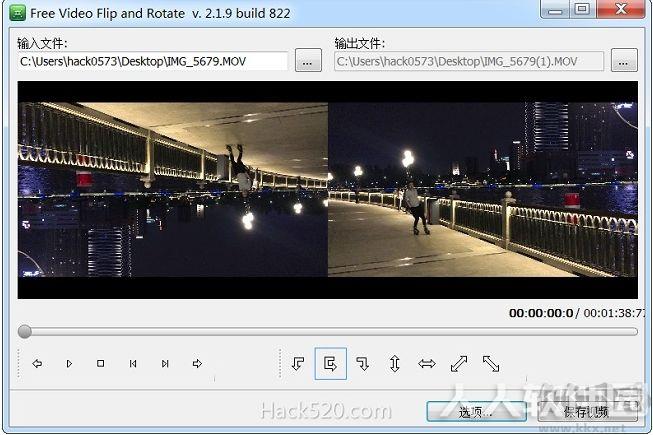Viewport: 653px width, 435px height.
Task: Click the rotated output preview on right
Action: (483, 189)
